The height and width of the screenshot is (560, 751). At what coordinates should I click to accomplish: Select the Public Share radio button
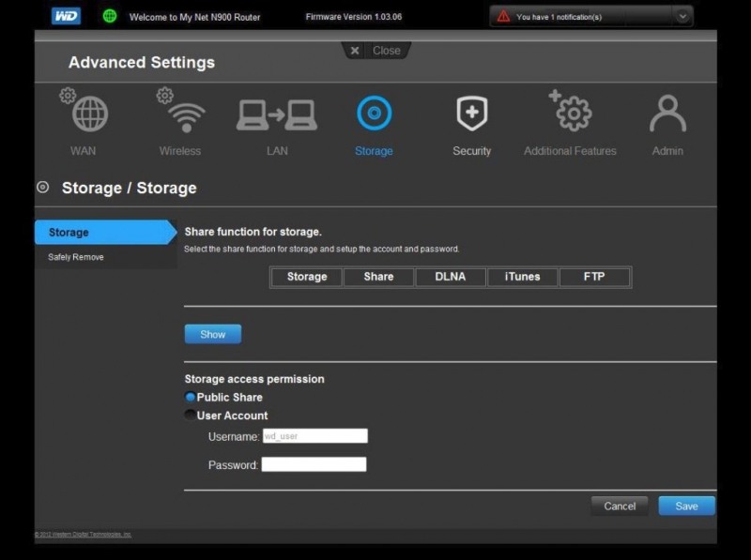(x=191, y=398)
